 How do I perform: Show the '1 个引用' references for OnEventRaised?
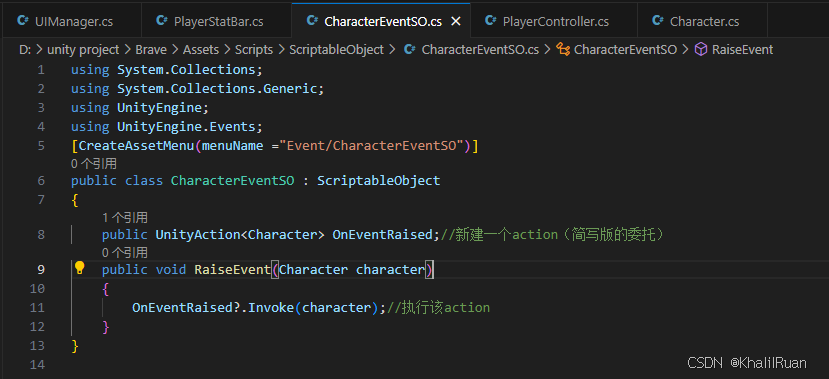point(125,217)
